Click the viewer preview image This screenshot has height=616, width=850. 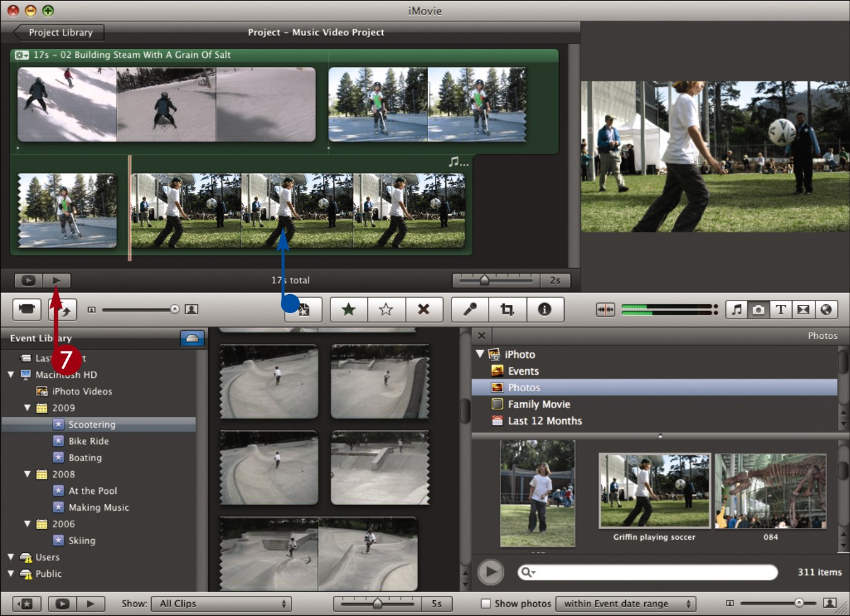pos(715,156)
